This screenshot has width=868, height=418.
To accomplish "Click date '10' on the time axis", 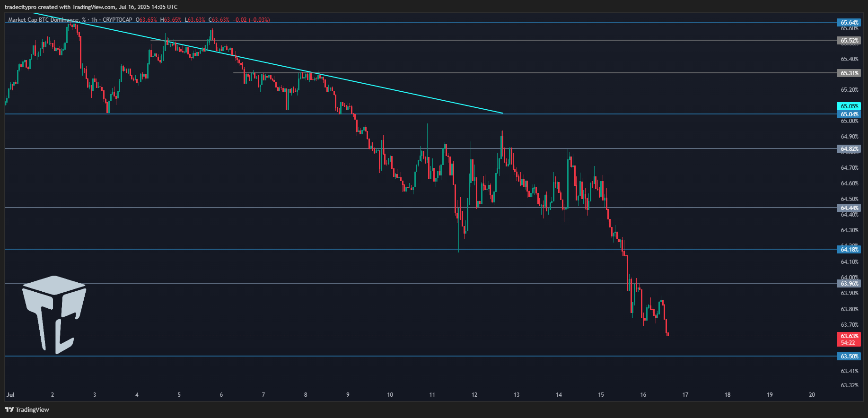I will pyautogui.click(x=390, y=395).
